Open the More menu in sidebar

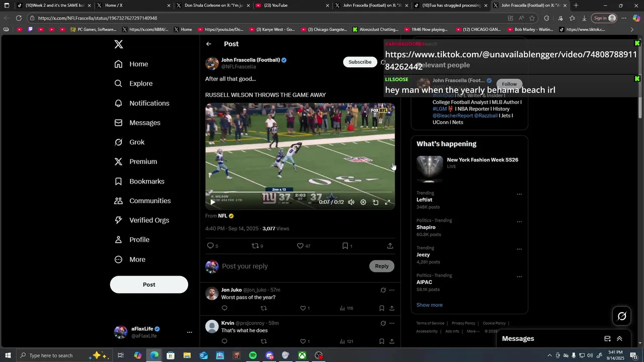click(130, 259)
